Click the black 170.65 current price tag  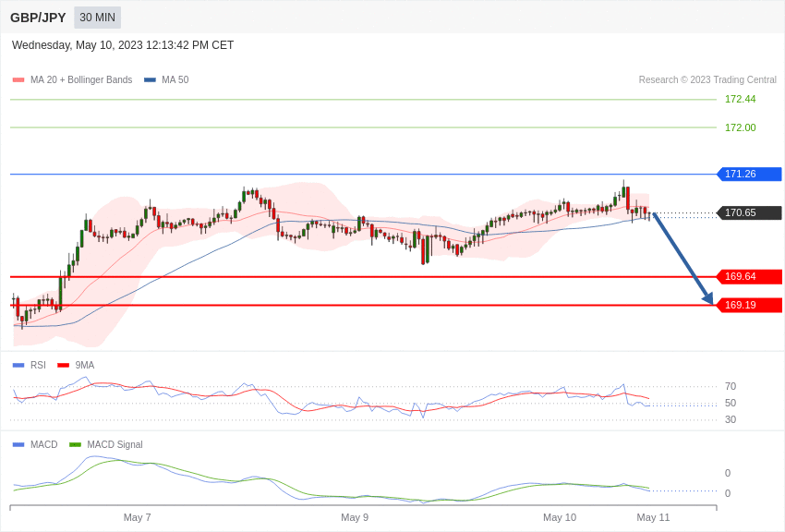[x=749, y=212]
